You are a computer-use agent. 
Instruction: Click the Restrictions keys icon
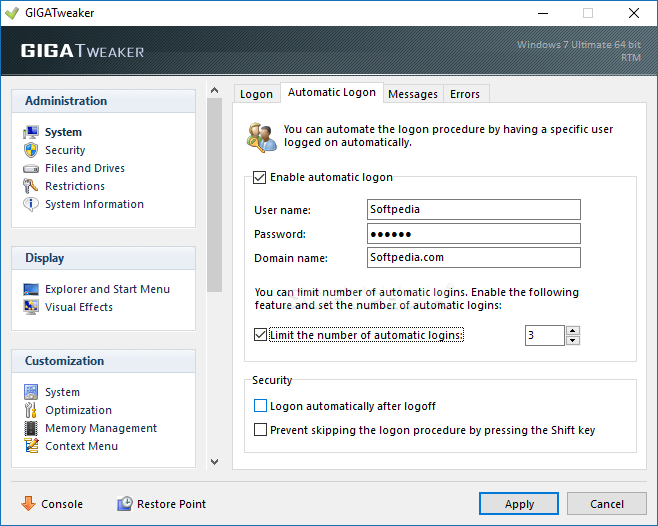pos(31,186)
